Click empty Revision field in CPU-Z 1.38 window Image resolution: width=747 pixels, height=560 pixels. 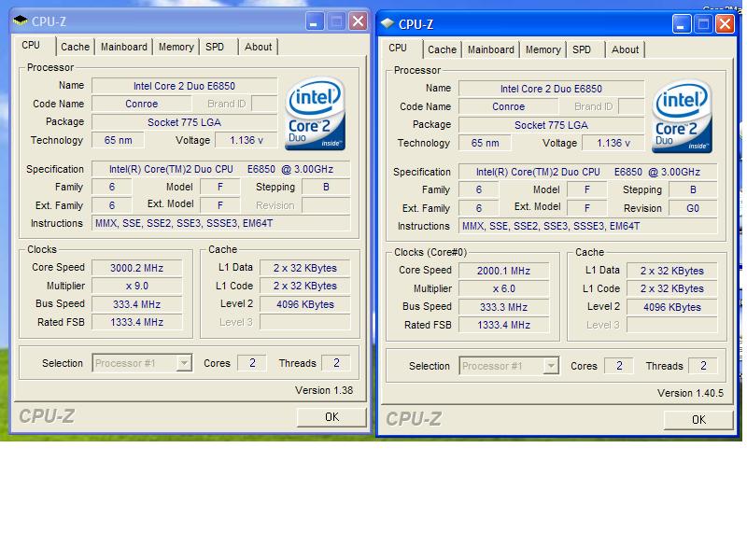coord(326,205)
